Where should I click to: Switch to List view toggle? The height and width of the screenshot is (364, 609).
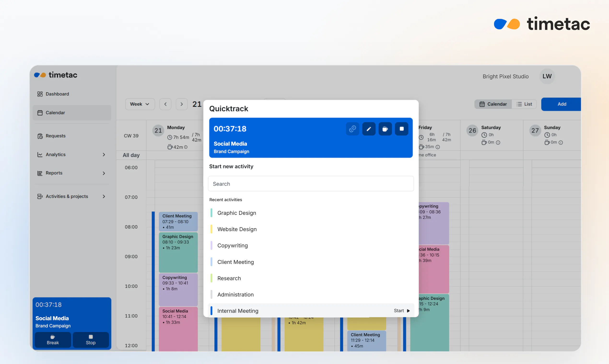[x=524, y=104]
